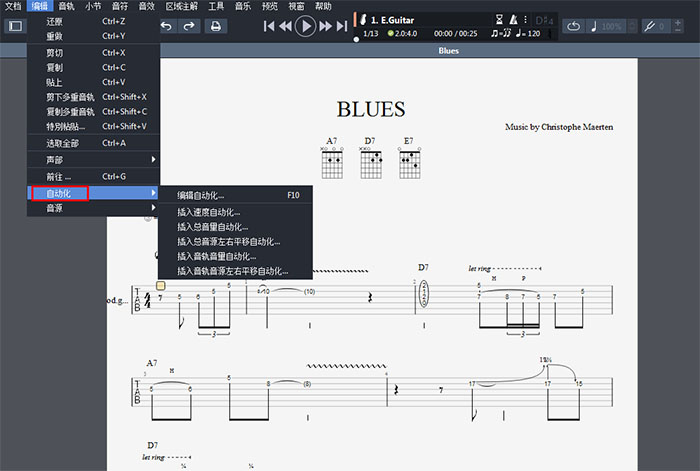
Task: Click the 选取全部 menu entry
Action: pyautogui.click(x=66, y=143)
